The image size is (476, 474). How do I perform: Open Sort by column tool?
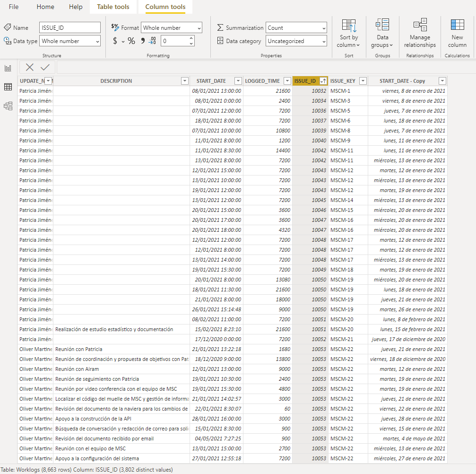click(349, 34)
